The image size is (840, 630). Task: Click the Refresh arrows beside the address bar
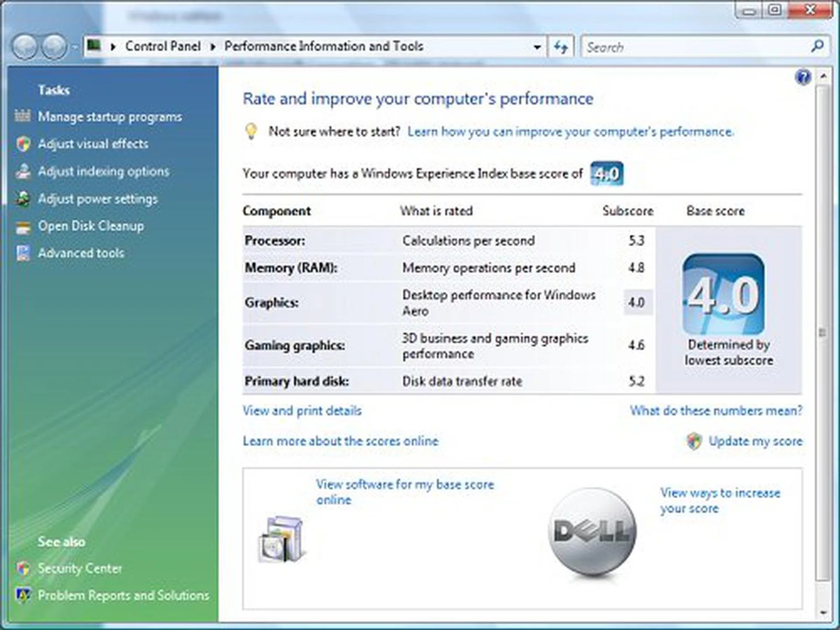561,46
